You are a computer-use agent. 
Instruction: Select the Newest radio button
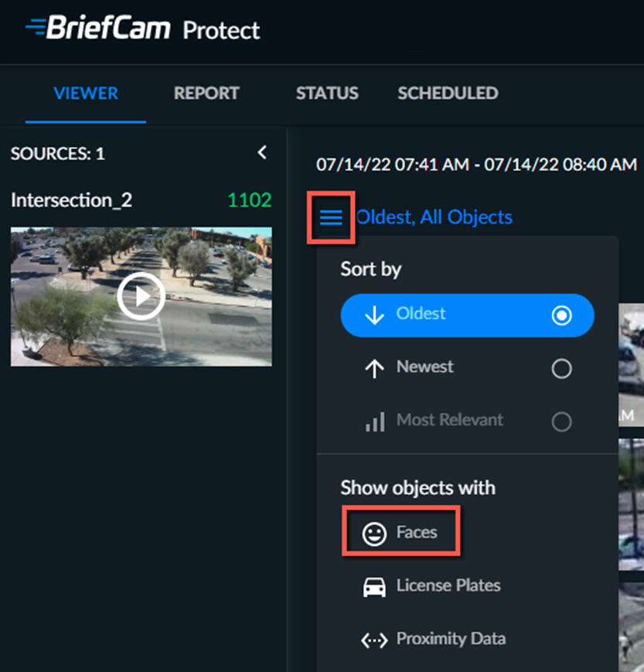tap(561, 369)
